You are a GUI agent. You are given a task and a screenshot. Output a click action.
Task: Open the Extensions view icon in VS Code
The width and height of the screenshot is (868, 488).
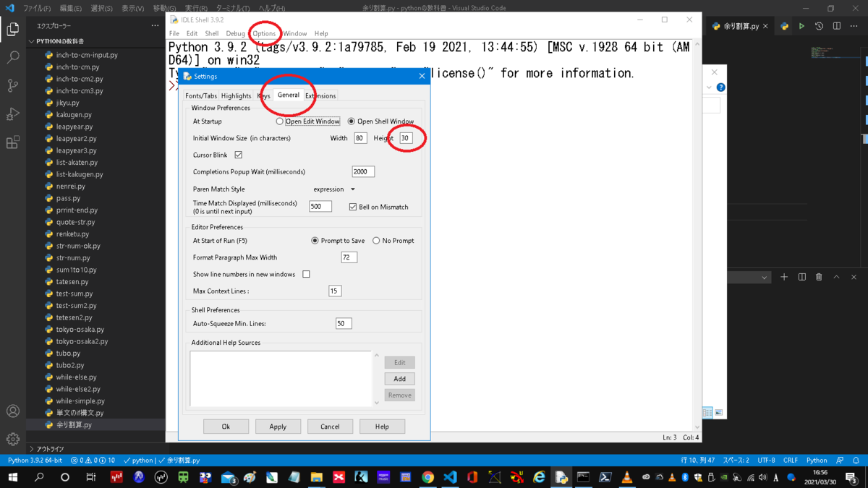pos(13,142)
